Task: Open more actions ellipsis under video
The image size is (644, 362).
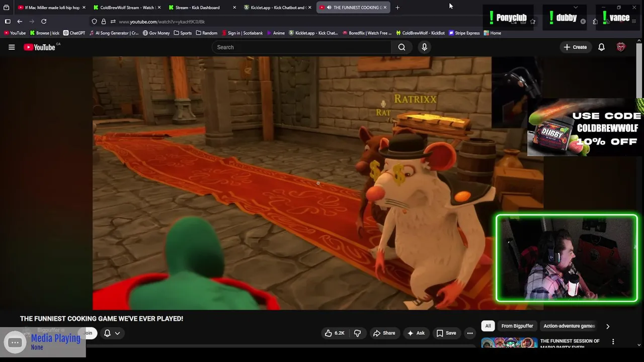Action: tap(470, 333)
